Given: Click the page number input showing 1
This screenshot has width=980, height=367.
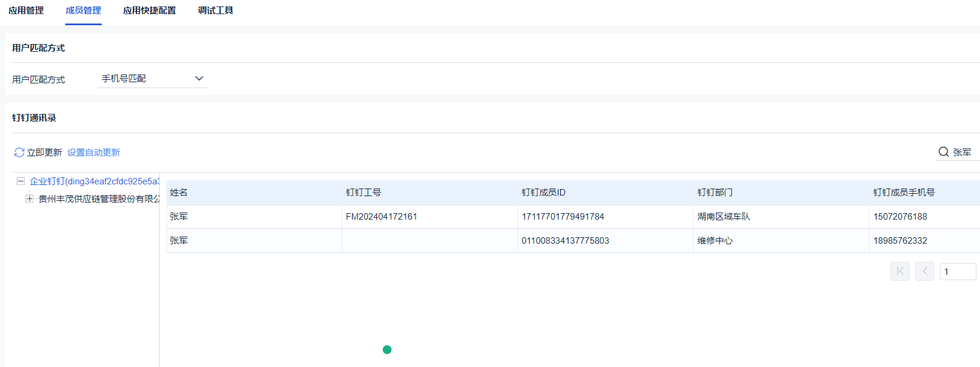Looking at the screenshot, I should [958, 271].
